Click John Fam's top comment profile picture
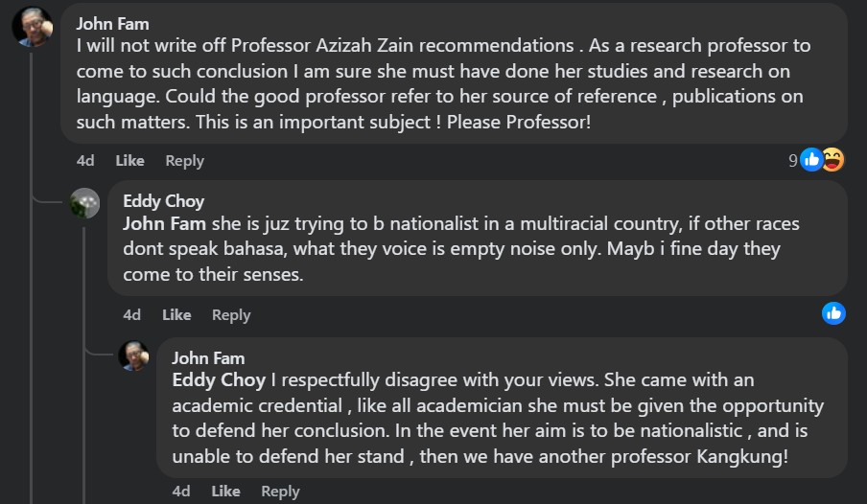 [32, 27]
